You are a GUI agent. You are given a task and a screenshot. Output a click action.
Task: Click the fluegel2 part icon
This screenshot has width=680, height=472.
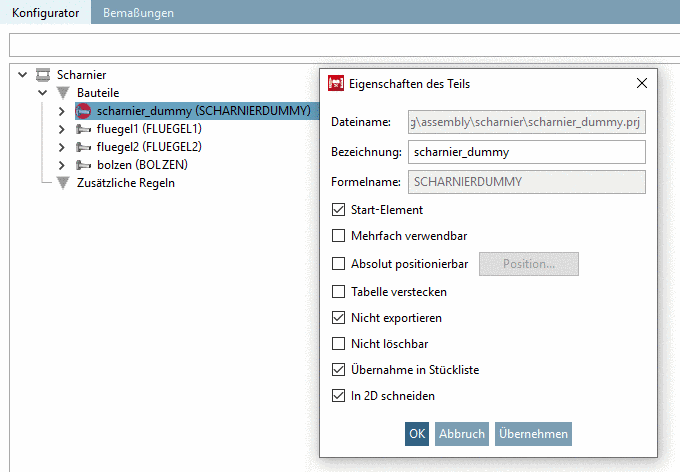84,147
